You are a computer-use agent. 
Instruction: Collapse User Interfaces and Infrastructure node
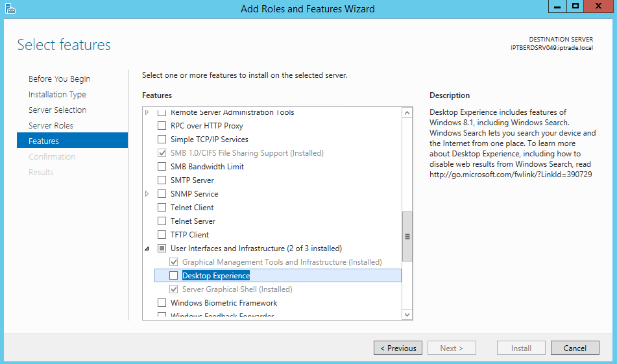tap(147, 249)
